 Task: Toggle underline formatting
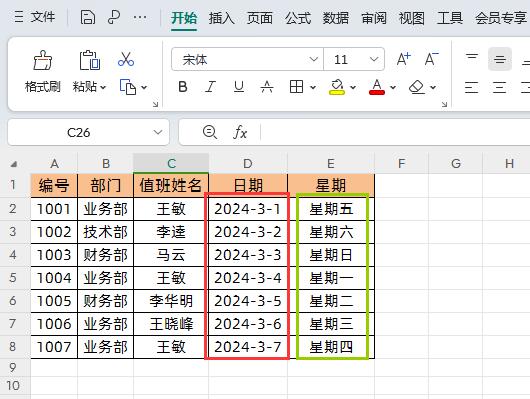tap(239, 87)
